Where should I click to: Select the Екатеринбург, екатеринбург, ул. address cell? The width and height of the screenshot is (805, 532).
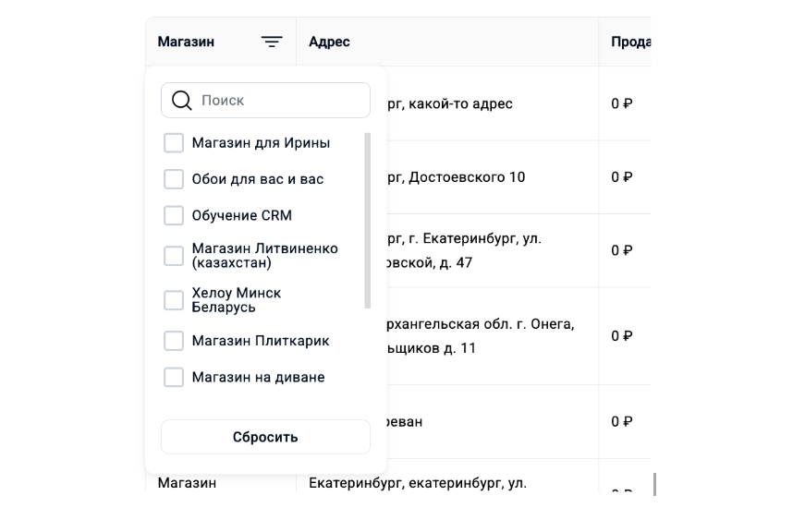[x=418, y=483]
